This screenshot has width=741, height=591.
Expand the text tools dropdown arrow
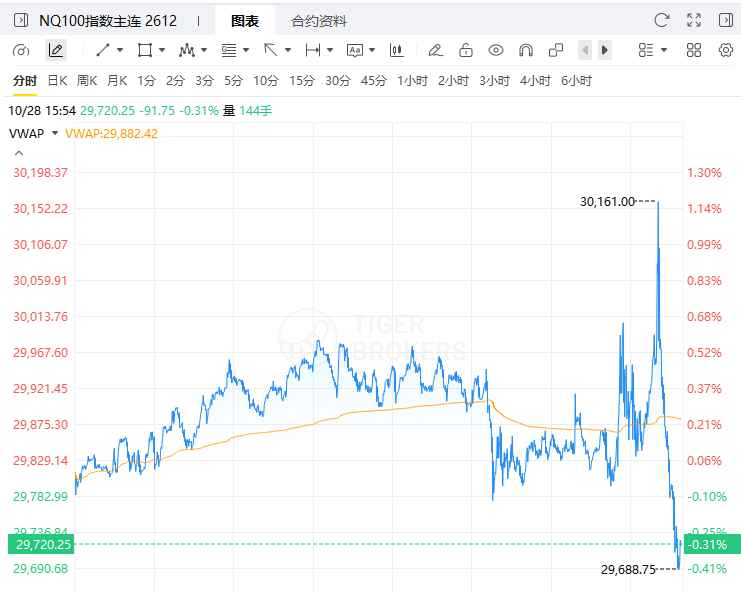(372, 50)
